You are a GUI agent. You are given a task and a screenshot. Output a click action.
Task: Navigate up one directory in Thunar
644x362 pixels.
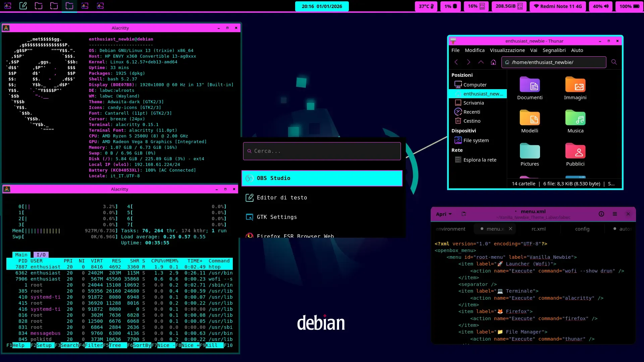tap(481, 62)
